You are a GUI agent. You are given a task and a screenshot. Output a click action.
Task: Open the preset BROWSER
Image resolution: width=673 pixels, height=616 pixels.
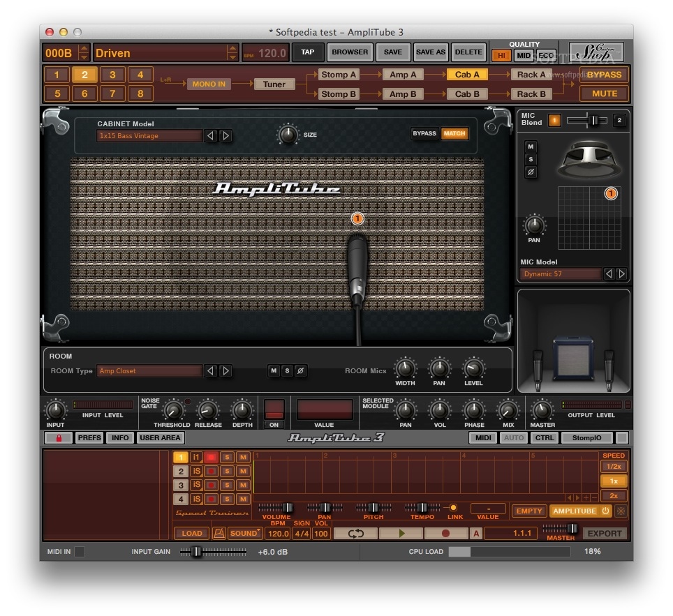point(349,52)
